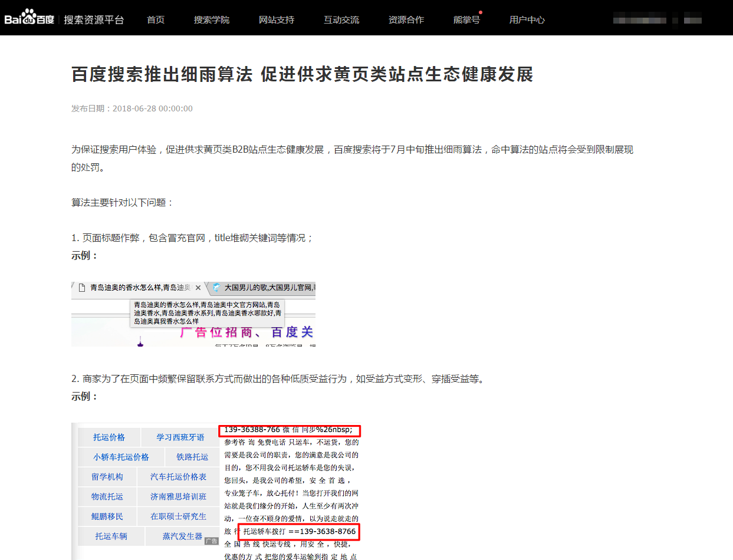The width and height of the screenshot is (733, 560).
Task: Select 小轿车托运价格 in the example grid
Action: coord(121,457)
